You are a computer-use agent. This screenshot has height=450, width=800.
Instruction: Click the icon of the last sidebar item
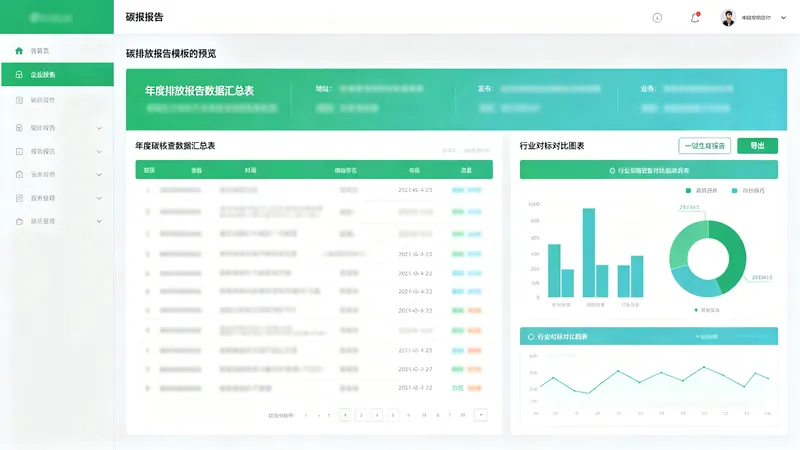(x=19, y=221)
